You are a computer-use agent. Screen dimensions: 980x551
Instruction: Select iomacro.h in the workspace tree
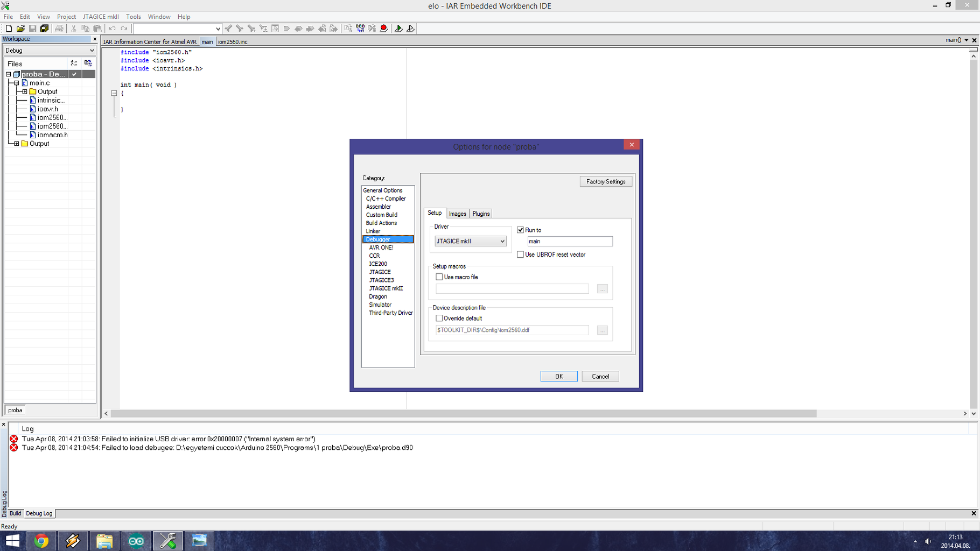pyautogui.click(x=52, y=135)
